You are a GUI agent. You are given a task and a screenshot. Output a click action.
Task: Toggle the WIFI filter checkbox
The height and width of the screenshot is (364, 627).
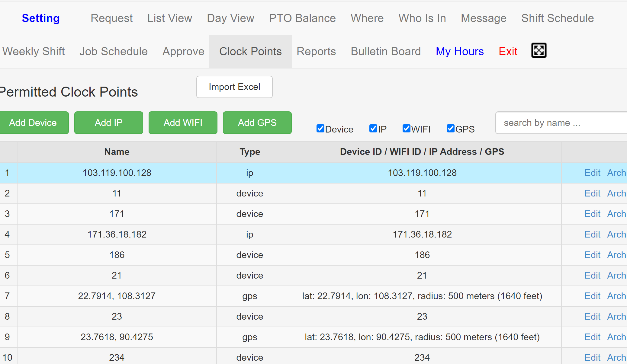[407, 128]
